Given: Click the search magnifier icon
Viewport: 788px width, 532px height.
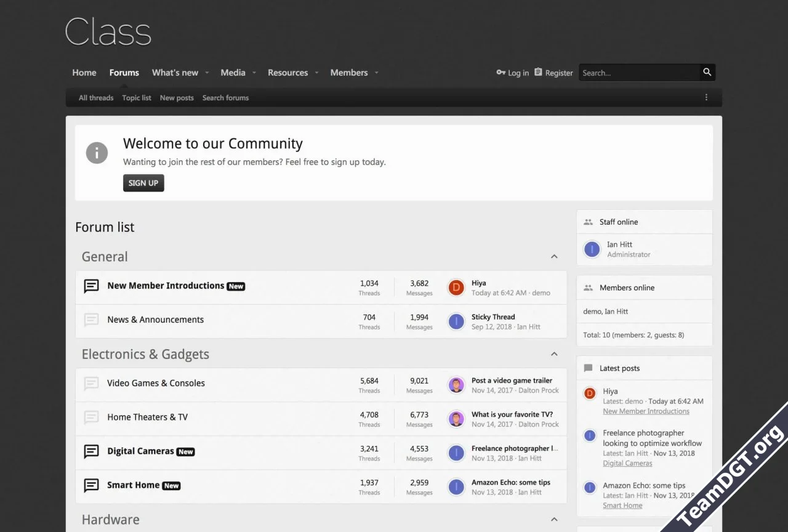Looking at the screenshot, I should [707, 73].
